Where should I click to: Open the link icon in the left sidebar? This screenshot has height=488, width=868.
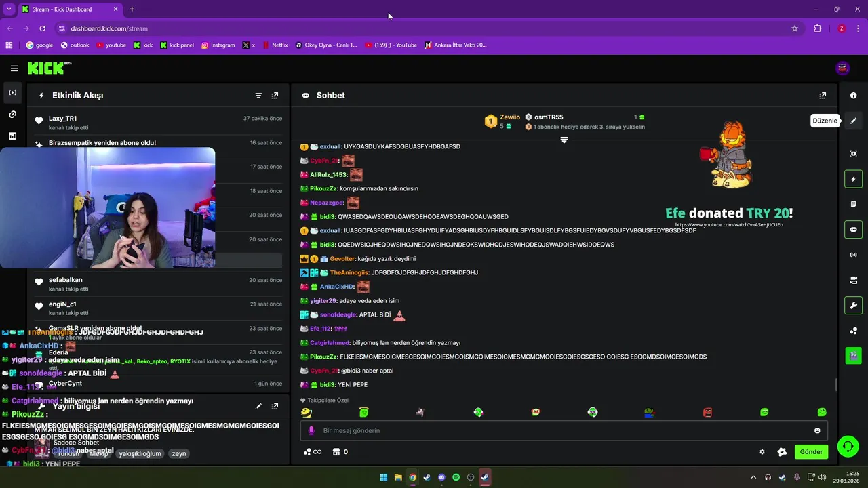coord(12,114)
